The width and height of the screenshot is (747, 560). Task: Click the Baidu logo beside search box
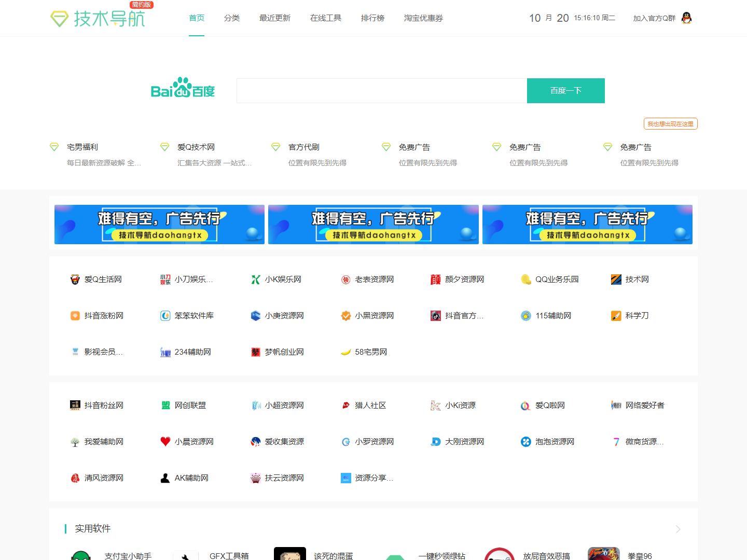pyautogui.click(x=183, y=88)
